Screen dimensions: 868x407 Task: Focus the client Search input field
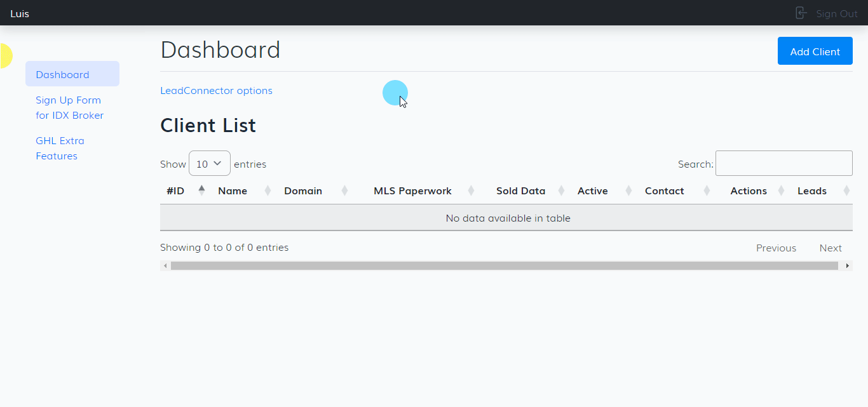click(783, 163)
